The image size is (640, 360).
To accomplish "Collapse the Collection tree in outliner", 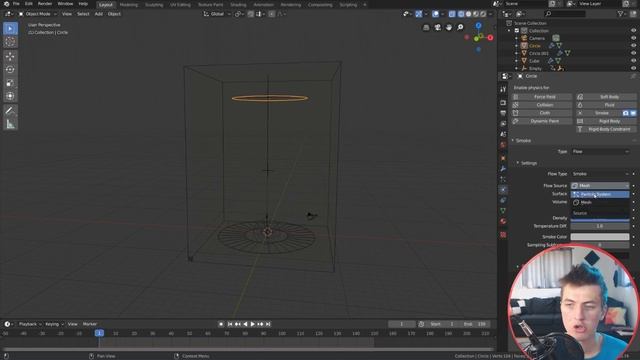I will tap(509, 31).
